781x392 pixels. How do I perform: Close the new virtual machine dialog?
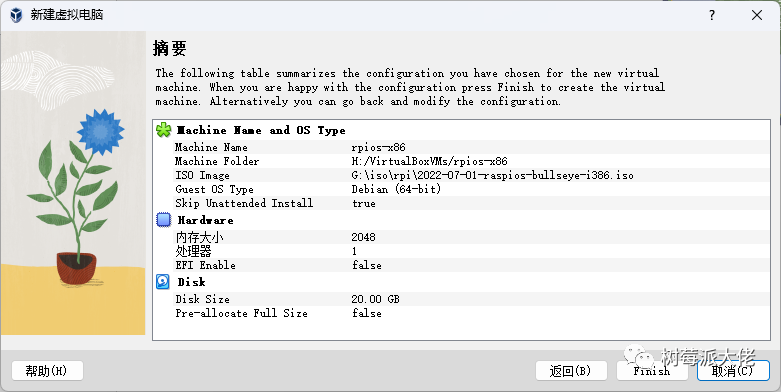coord(757,15)
